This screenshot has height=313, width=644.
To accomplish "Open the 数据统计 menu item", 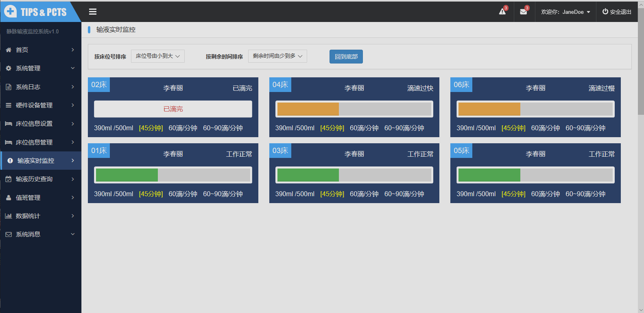I will [x=41, y=216].
